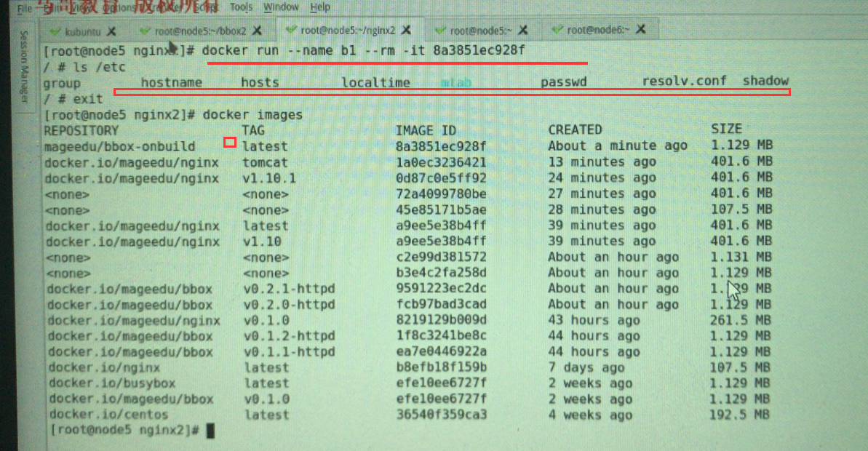Click the IMAGE ID column header

tap(426, 130)
